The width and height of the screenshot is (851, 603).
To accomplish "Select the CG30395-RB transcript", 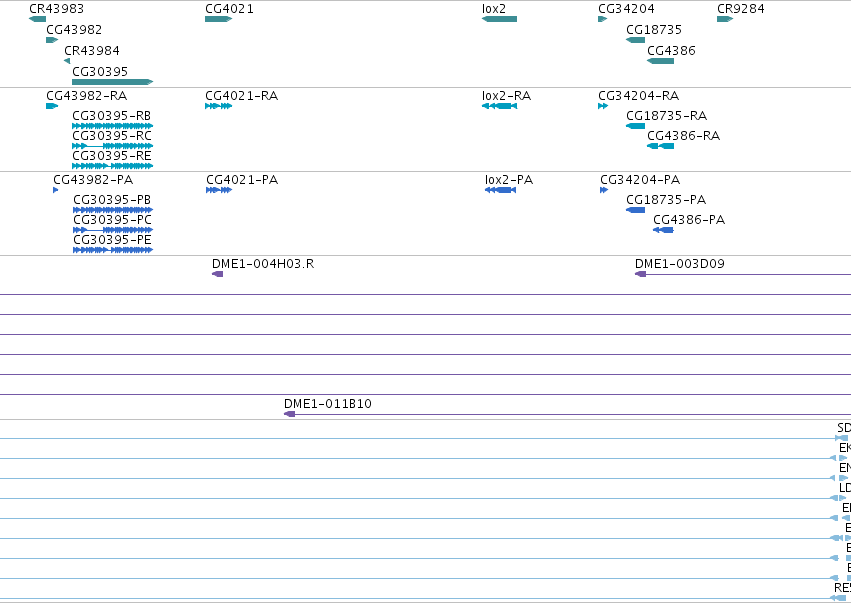I will coord(113,126).
